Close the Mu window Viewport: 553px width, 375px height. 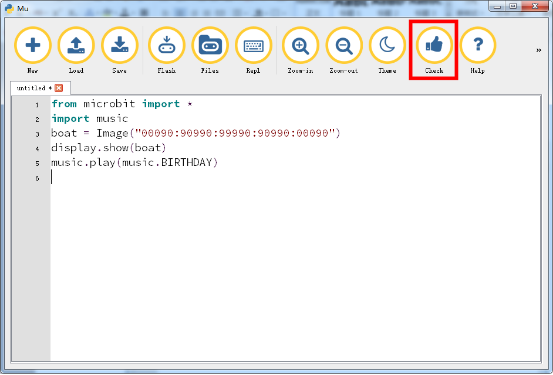click(535, 6)
